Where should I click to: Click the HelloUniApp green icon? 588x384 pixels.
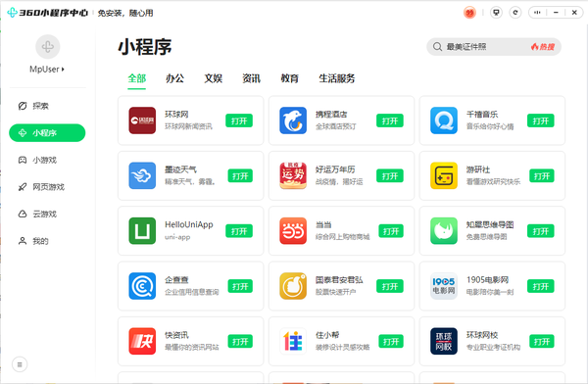tap(142, 230)
